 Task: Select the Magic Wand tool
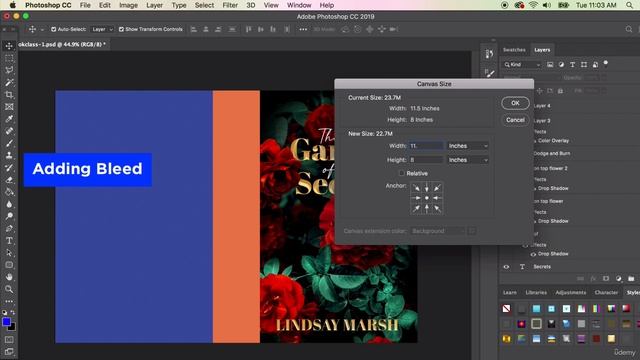coord(9,82)
